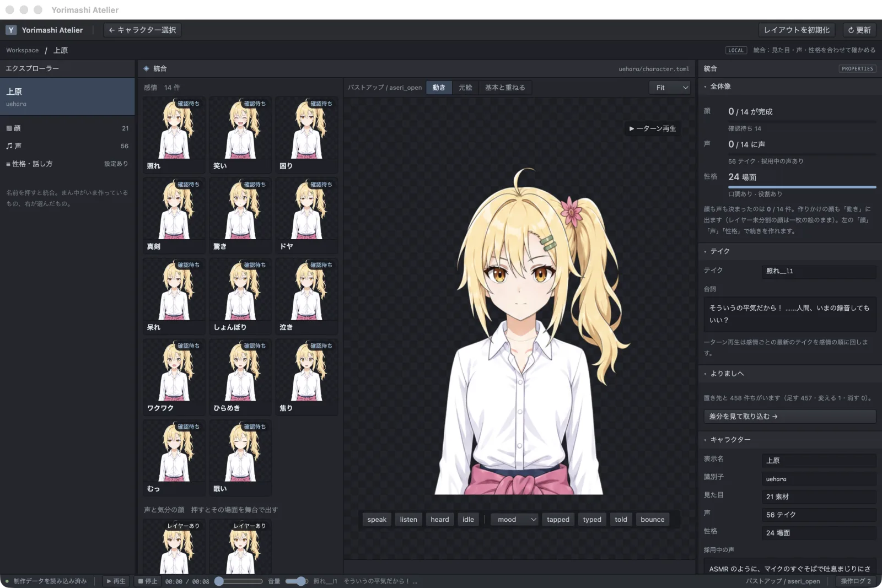The image size is (882, 588).
Task: Collapse the 全体像 section
Action: tap(789, 87)
